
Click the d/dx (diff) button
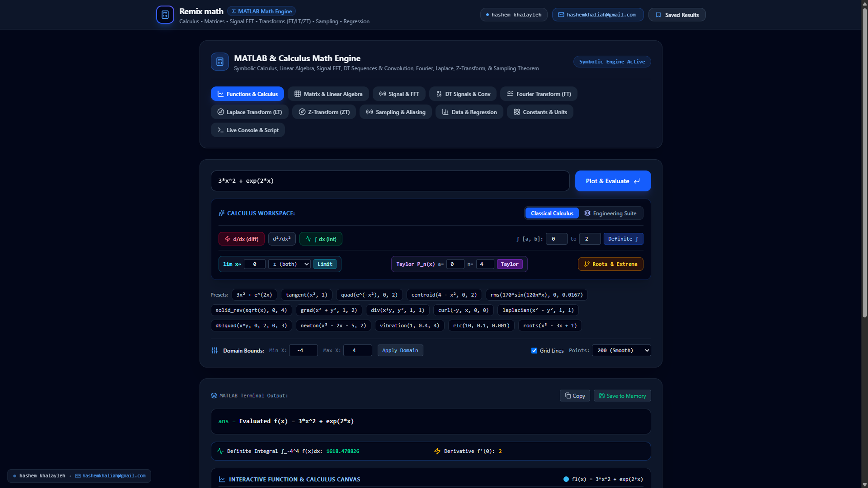[241, 239]
